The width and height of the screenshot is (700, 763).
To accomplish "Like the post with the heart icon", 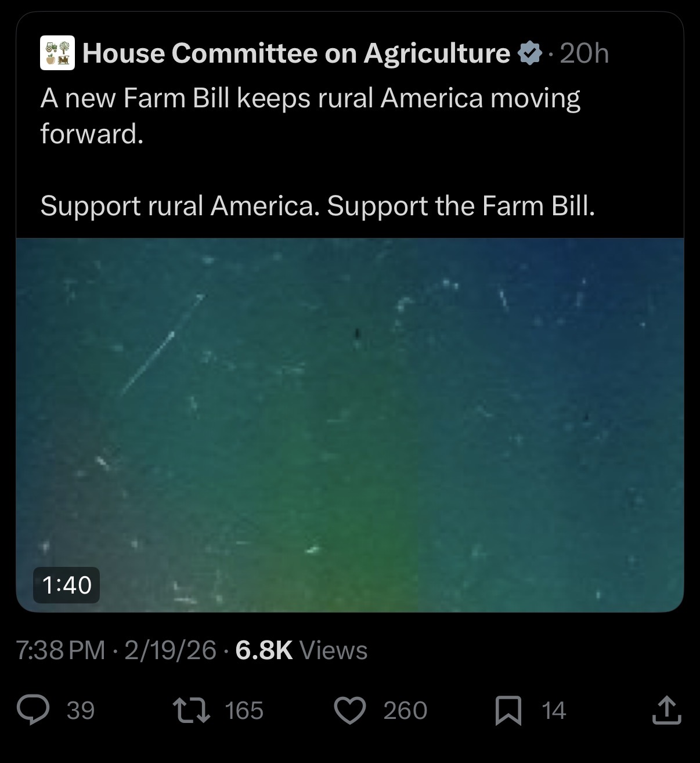I will [351, 710].
